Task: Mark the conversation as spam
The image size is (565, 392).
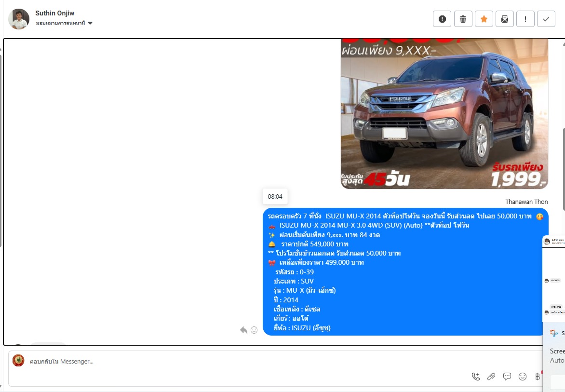Action: click(x=442, y=19)
